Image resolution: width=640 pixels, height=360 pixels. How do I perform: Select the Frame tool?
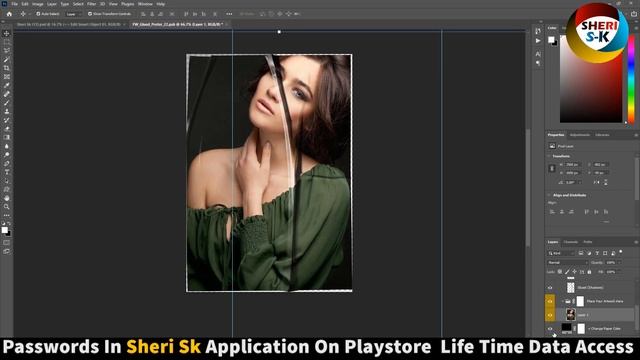pos(7,77)
